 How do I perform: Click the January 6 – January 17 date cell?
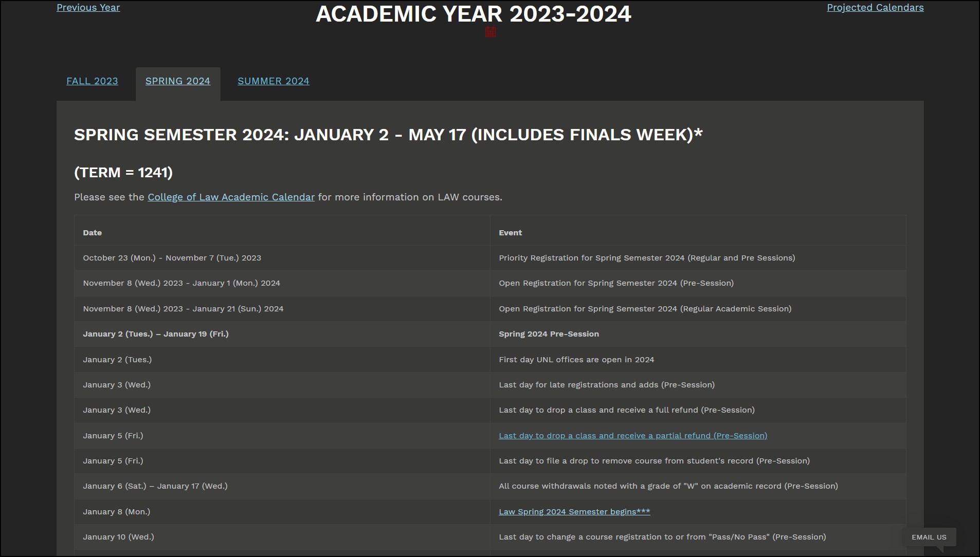click(155, 486)
